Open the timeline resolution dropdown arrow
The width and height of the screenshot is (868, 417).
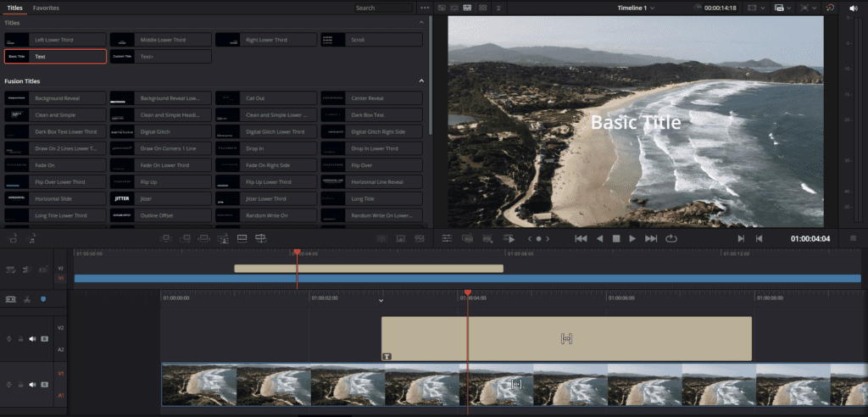click(x=789, y=8)
